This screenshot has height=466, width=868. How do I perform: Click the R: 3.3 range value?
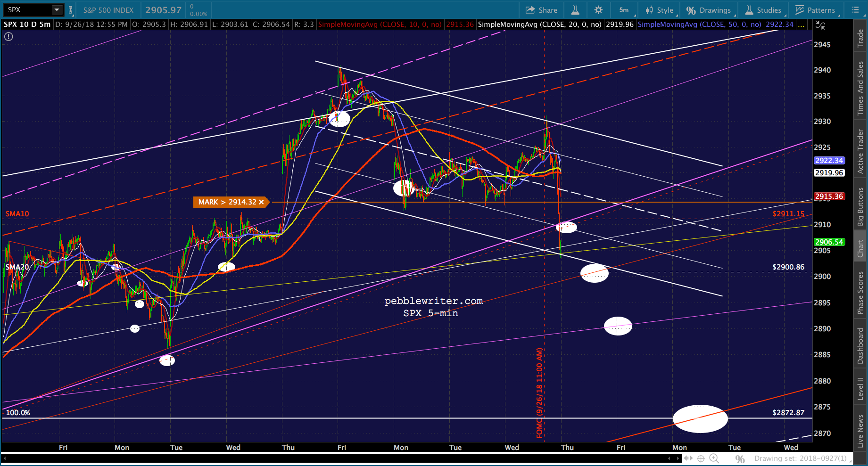pyautogui.click(x=304, y=25)
